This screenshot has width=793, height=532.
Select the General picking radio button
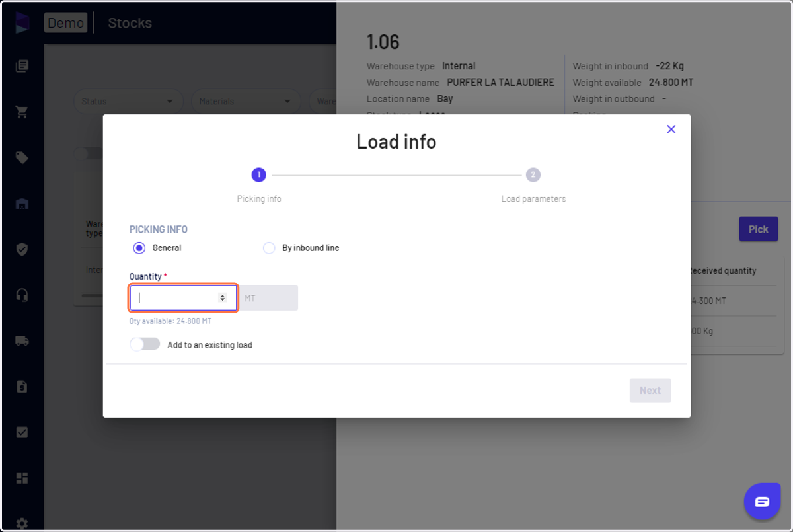coord(139,248)
